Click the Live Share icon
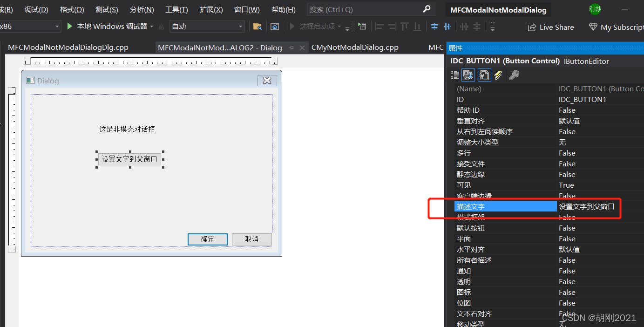The image size is (644, 327). [532, 27]
